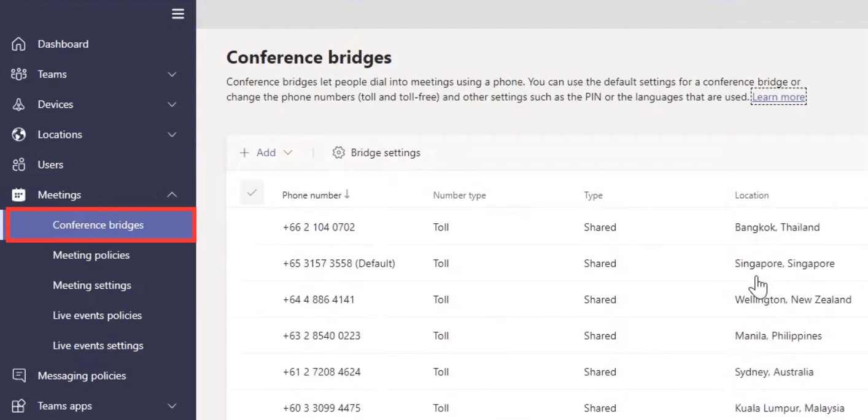868x420 pixels.
Task: Select phone number +60 3 3099 4475
Action: pyautogui.click(x=322, y=408)
